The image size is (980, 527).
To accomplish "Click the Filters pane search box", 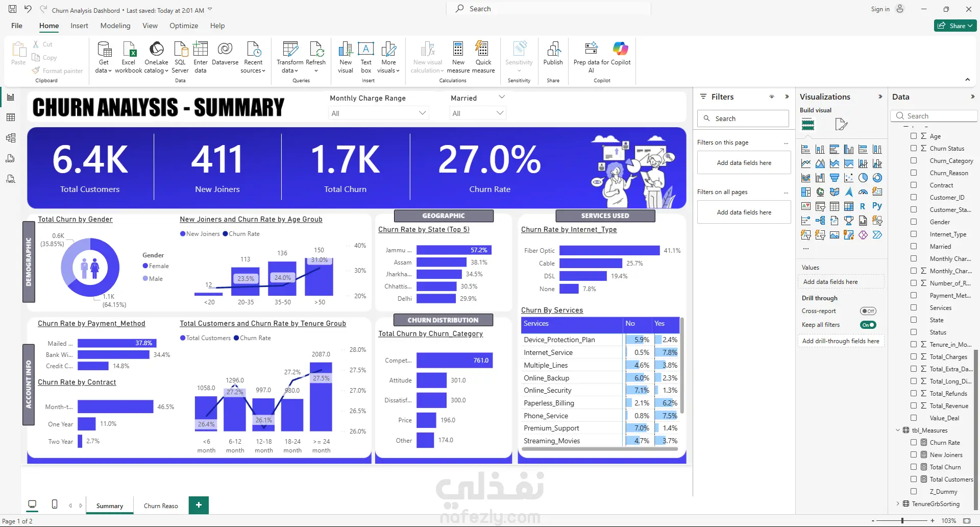I will [x=743, y=118].
